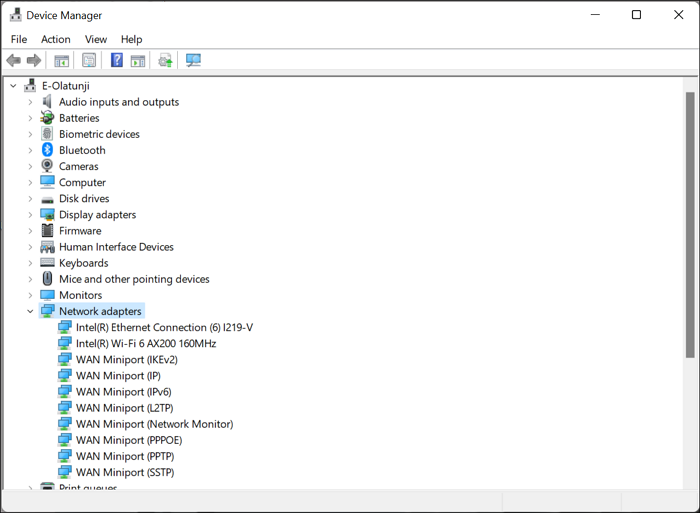The image size is (700, 513).
Task: Expand Audio inputs and outputs
Action: (x=30, y=102)
